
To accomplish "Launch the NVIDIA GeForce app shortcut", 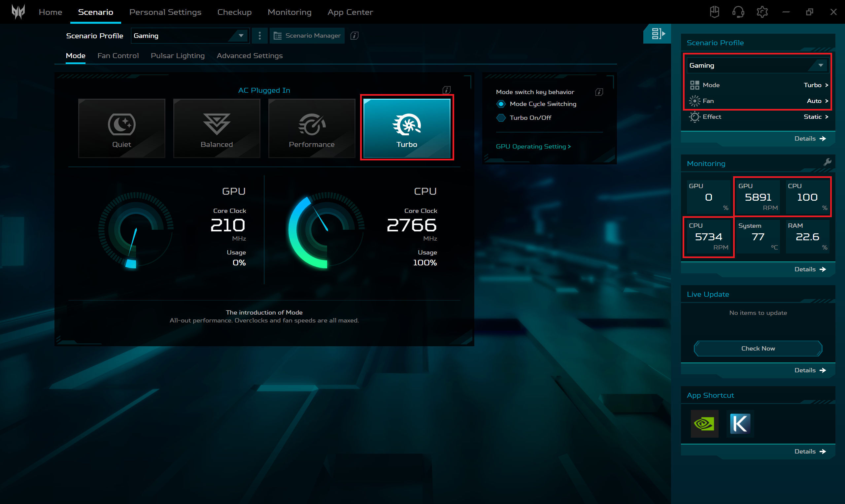I will tap(704, 423).
